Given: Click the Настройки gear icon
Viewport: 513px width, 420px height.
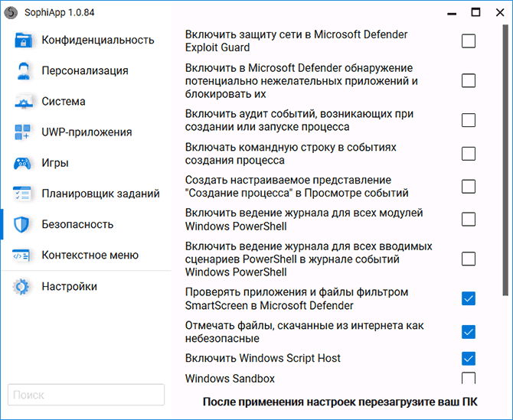Looking at the screenshot, I should 21,287.
